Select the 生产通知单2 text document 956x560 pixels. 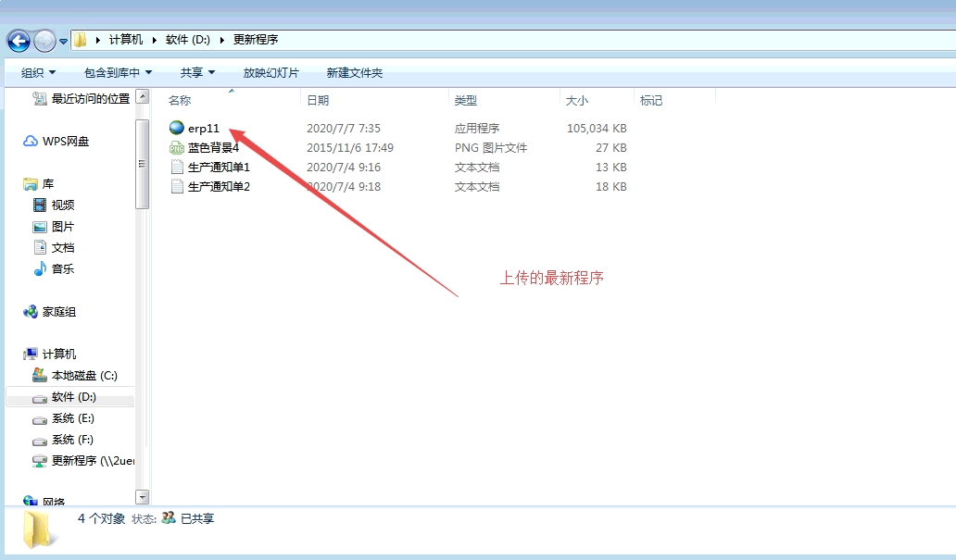tap(219, 187)
